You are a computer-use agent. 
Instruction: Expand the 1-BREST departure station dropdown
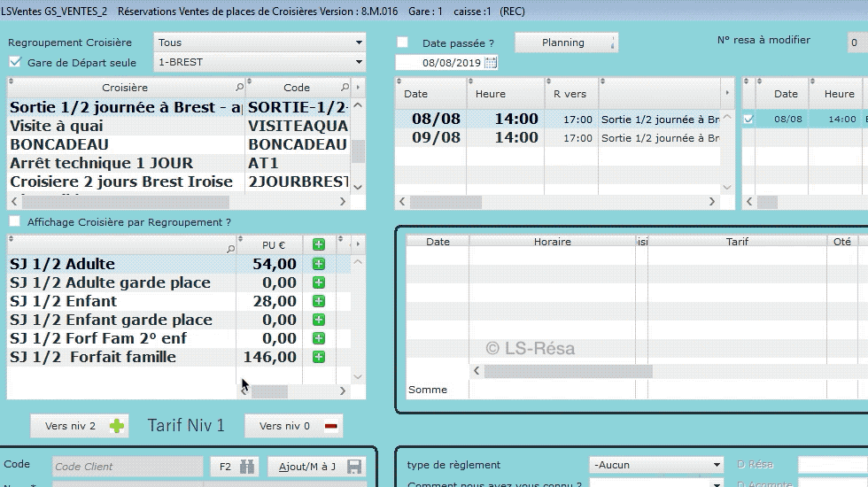(x=260, y=62)
